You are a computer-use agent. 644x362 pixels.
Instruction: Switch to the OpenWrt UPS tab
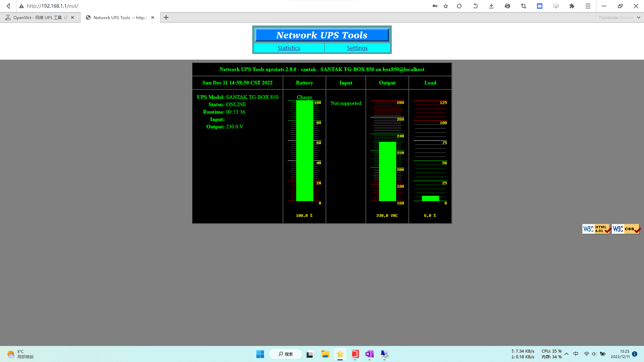point(38,17)
